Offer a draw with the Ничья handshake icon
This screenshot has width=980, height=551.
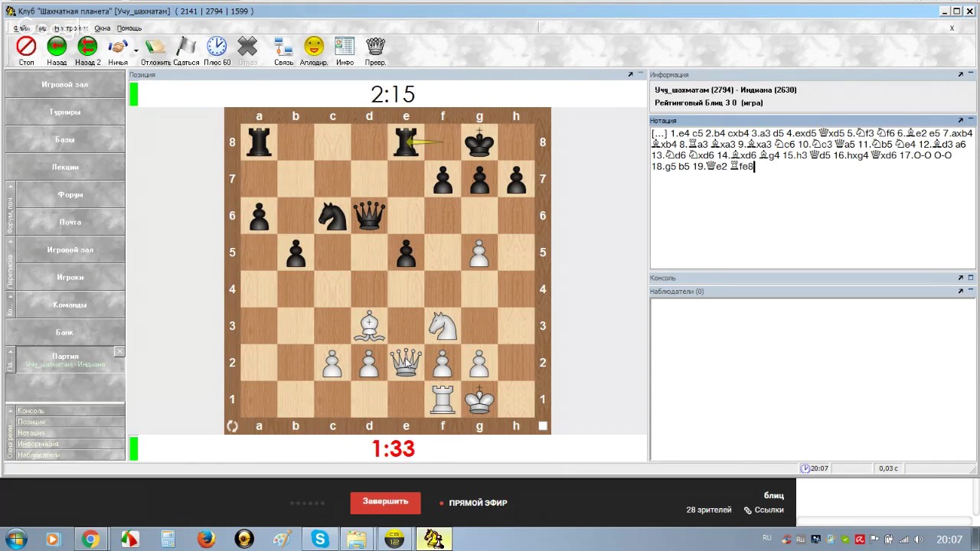[x=118, y=47]
